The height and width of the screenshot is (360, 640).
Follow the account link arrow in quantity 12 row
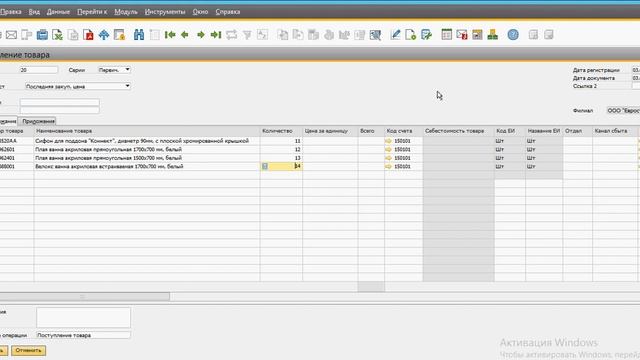388,149
